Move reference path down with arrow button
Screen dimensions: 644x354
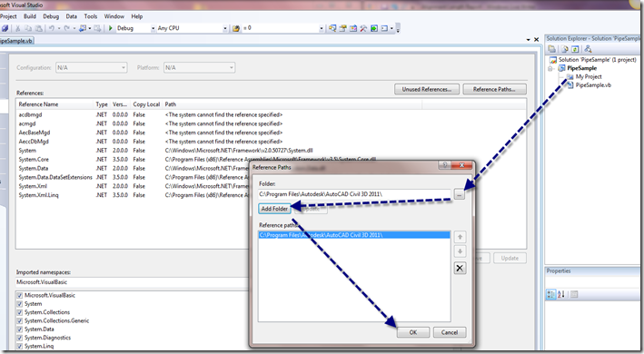coord(460,251)
